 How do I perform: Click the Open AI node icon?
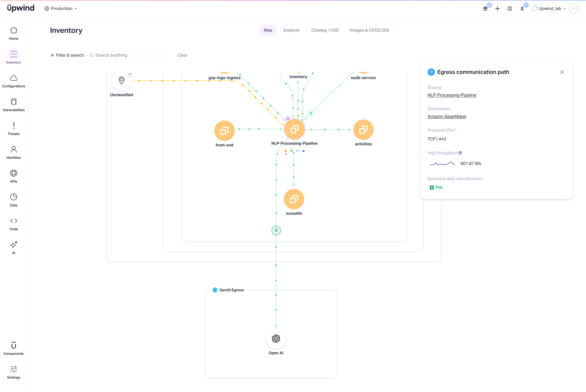(x=276, y=338)
